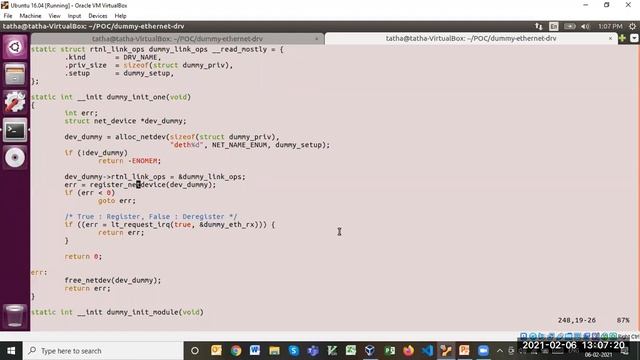Screen dimensions: 640x360
Task: Open Visual Studio Code from the taskbar
Action: 427,351
